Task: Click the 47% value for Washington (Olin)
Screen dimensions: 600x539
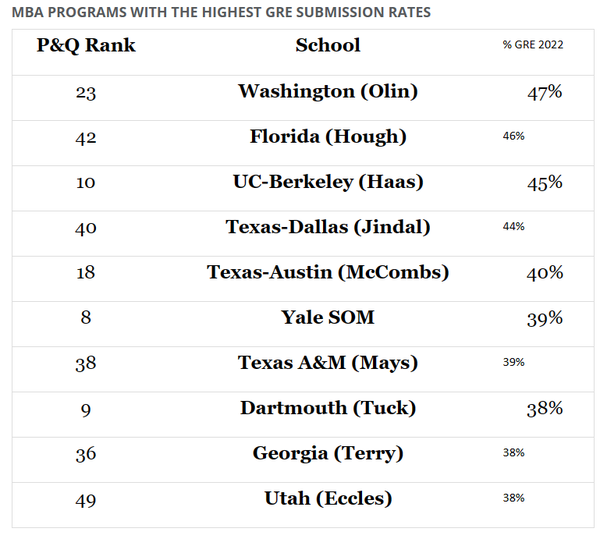Action: [545, 92]
